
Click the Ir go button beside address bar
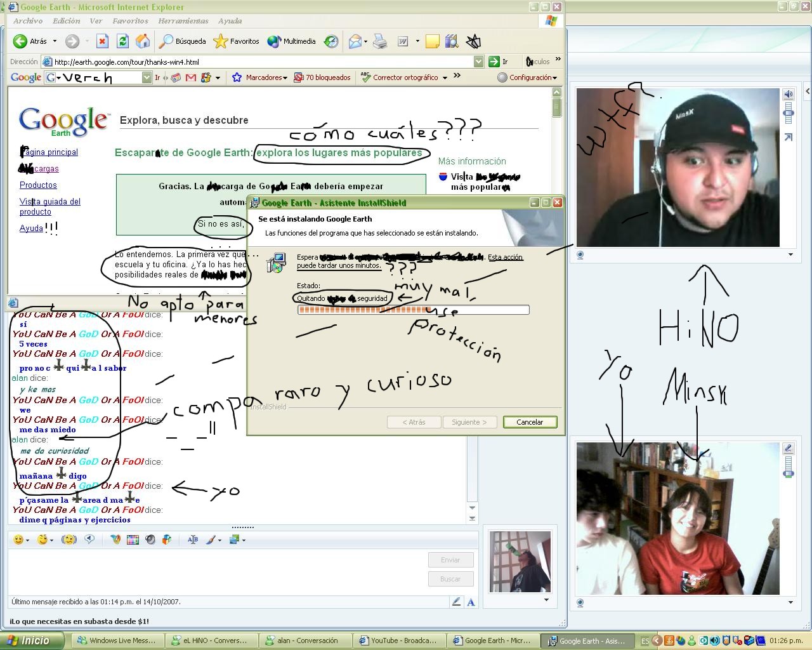499,62
